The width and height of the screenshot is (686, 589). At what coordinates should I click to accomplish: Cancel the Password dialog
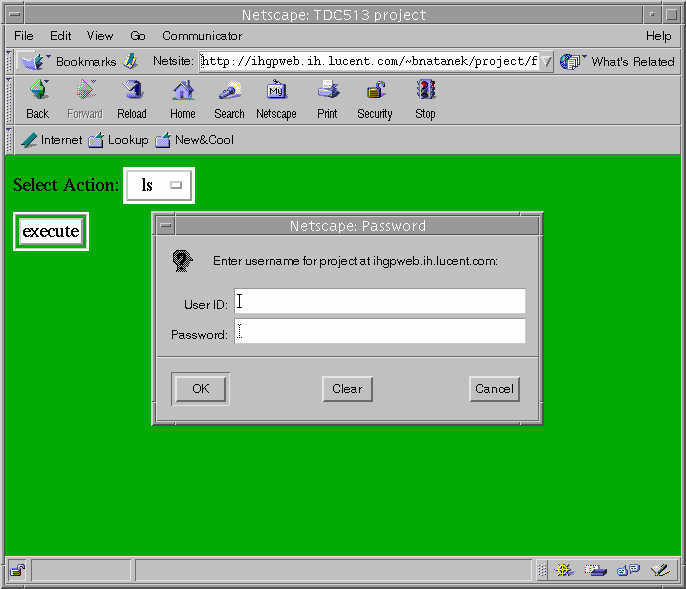(494, 389)
